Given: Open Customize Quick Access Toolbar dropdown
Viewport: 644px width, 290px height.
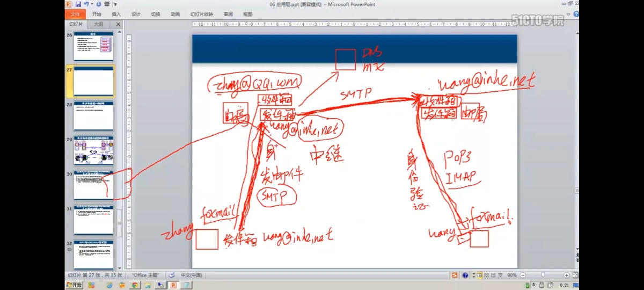Looking at the screenshot, I should [x=115, y=4].
